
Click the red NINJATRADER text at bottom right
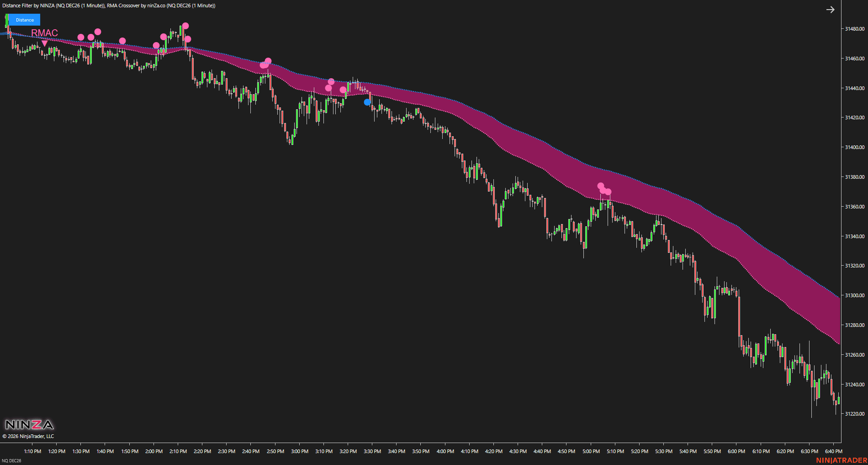(842, 460)
